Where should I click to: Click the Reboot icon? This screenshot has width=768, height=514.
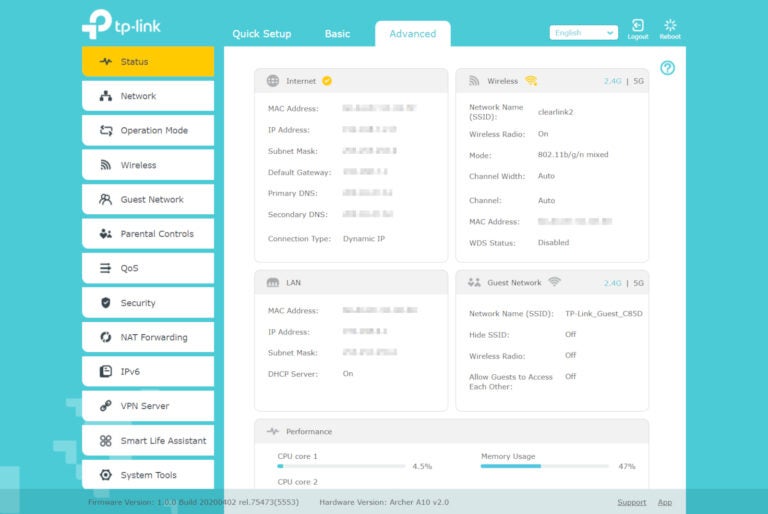click(x=670, y=27)
